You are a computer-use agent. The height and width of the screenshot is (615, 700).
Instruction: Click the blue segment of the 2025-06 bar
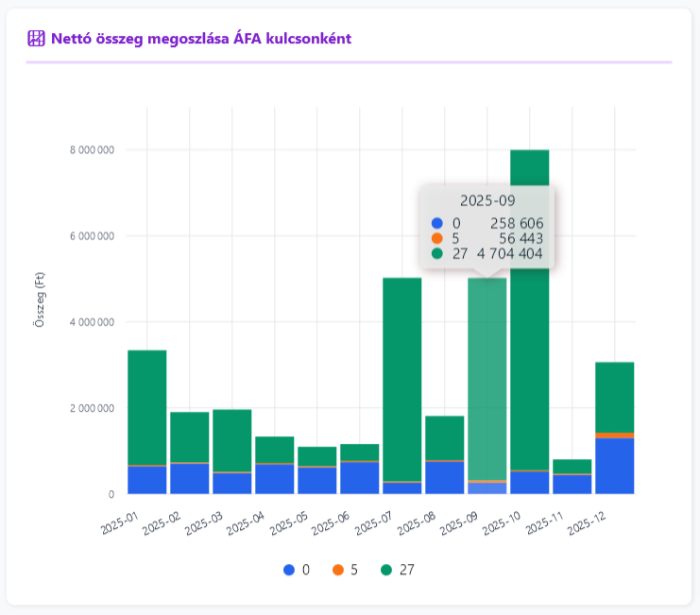(x=359, y=478)
